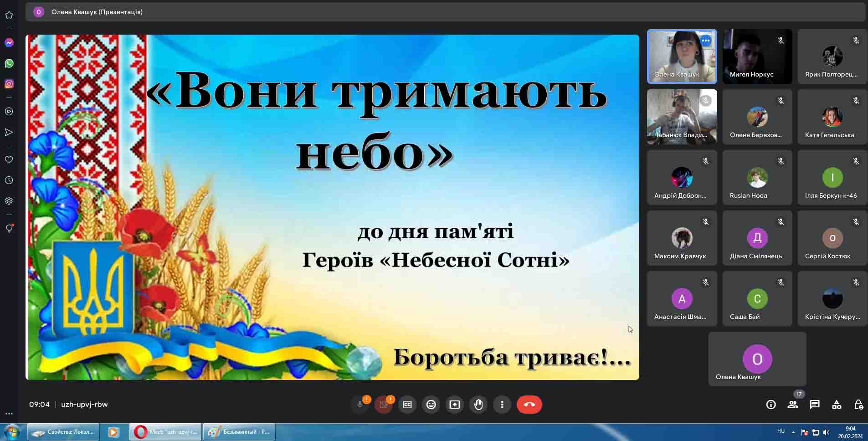Open emoji reactions in Meet
This screenshot has width=868, height=441.
point(431,405)
